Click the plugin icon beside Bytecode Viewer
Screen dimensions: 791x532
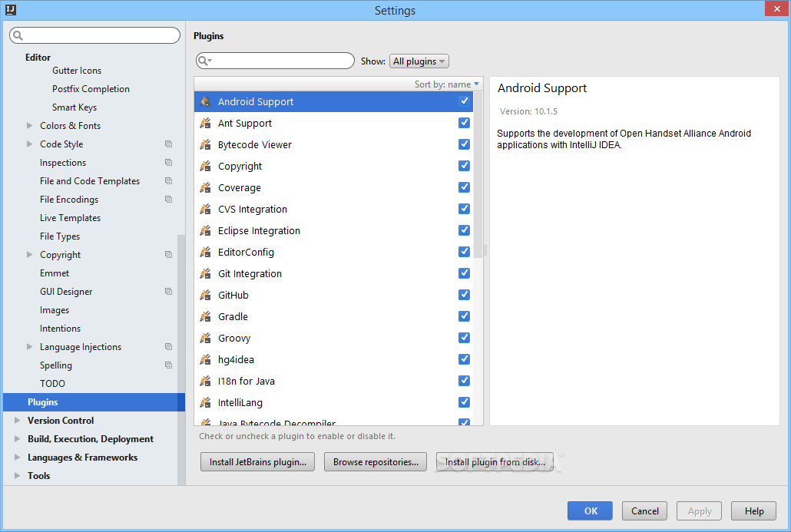[205, 145]
